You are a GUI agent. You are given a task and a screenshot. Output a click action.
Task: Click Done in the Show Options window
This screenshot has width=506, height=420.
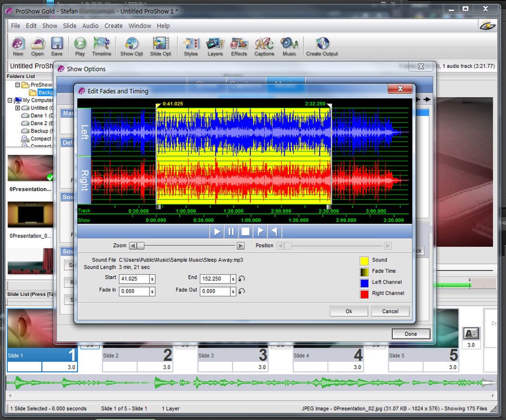click(411, 334)
